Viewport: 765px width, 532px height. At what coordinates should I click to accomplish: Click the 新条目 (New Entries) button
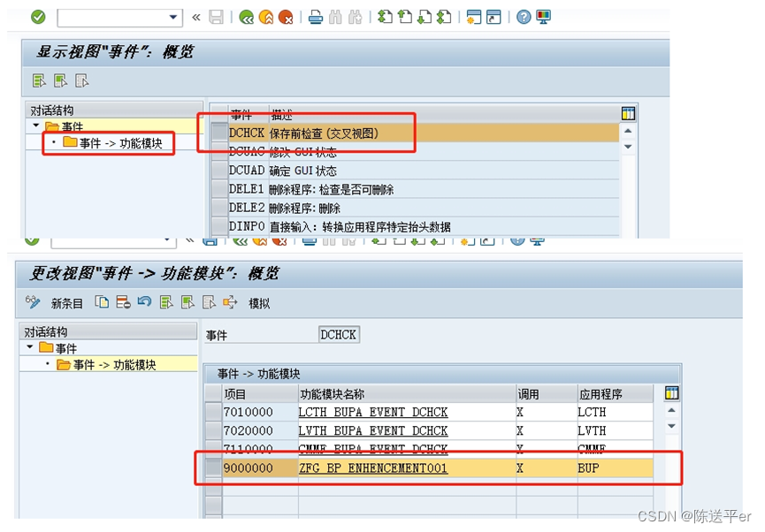67,305
